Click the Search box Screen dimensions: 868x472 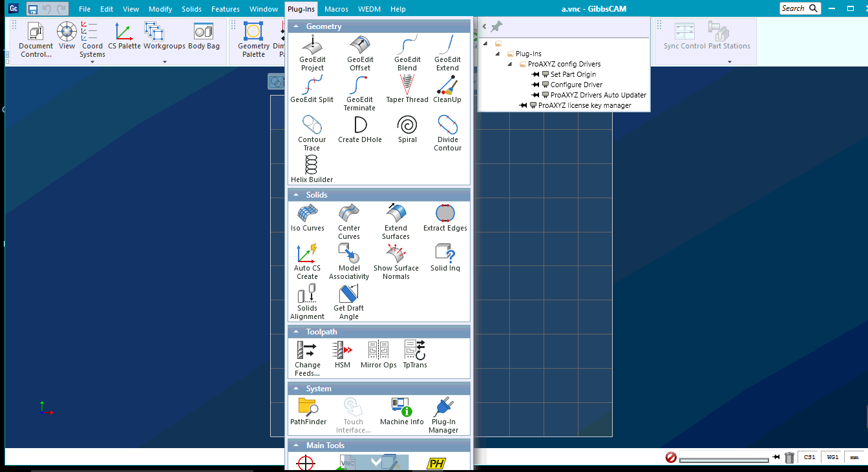(x=800, y=8)
